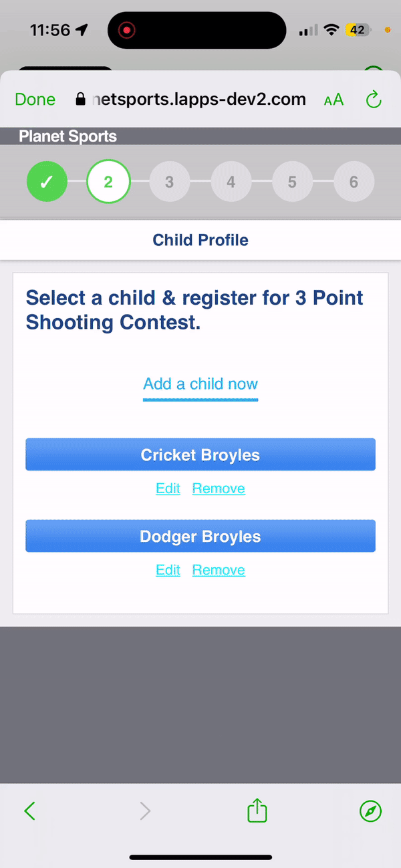The image size is (401, 868).
Task: Remove Cricket Broyles from list
Action: pos(219,488)
